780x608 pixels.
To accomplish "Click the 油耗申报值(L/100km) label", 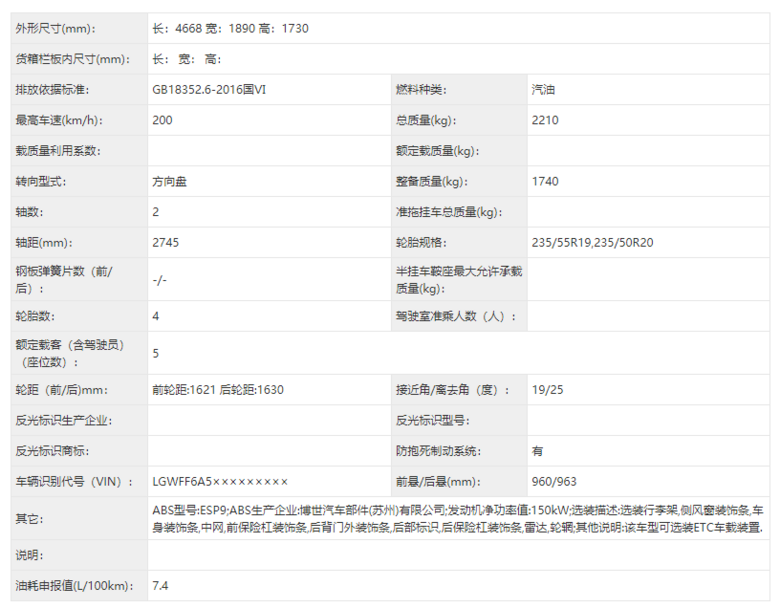I will (x=74, y=586).
